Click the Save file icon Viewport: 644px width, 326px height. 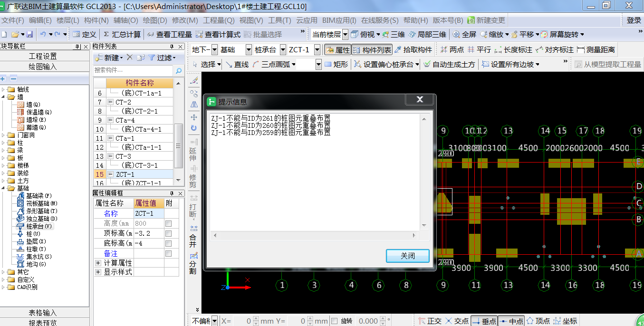(29, 35)
